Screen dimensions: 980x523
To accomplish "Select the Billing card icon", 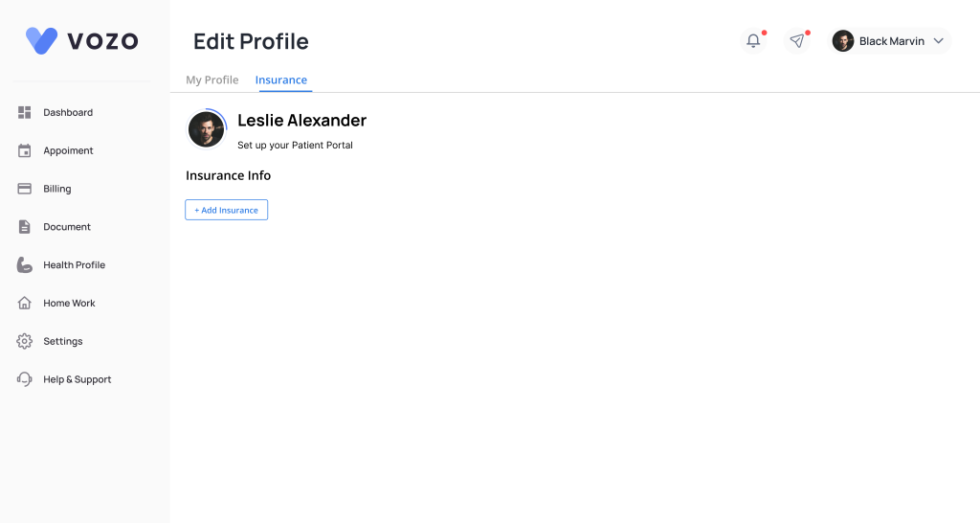I will 25,189.
